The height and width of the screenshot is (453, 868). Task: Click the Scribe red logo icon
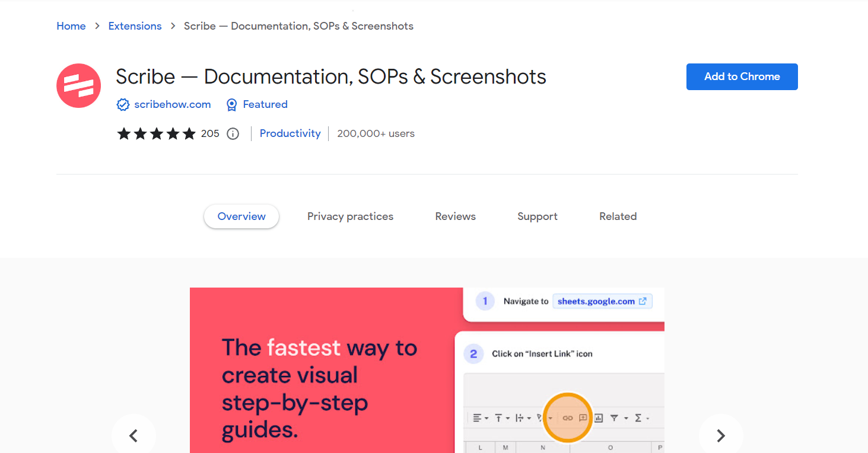(x=79, y=86)
